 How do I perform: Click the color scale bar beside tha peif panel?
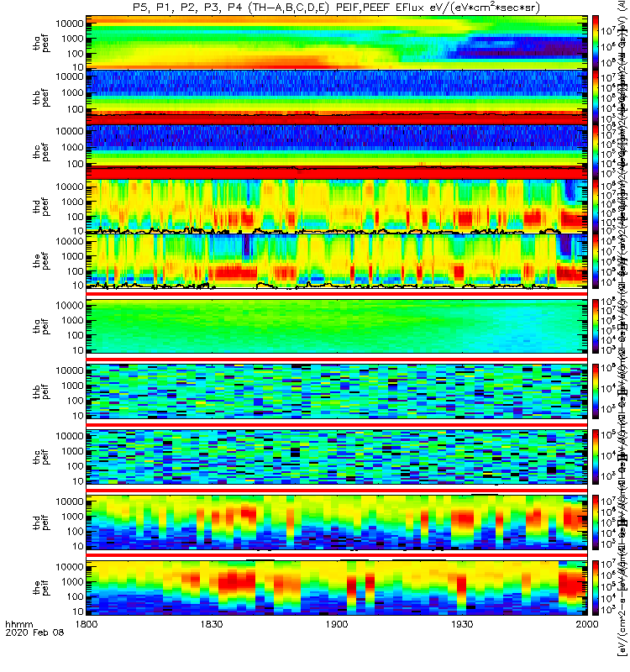(596, 327)
